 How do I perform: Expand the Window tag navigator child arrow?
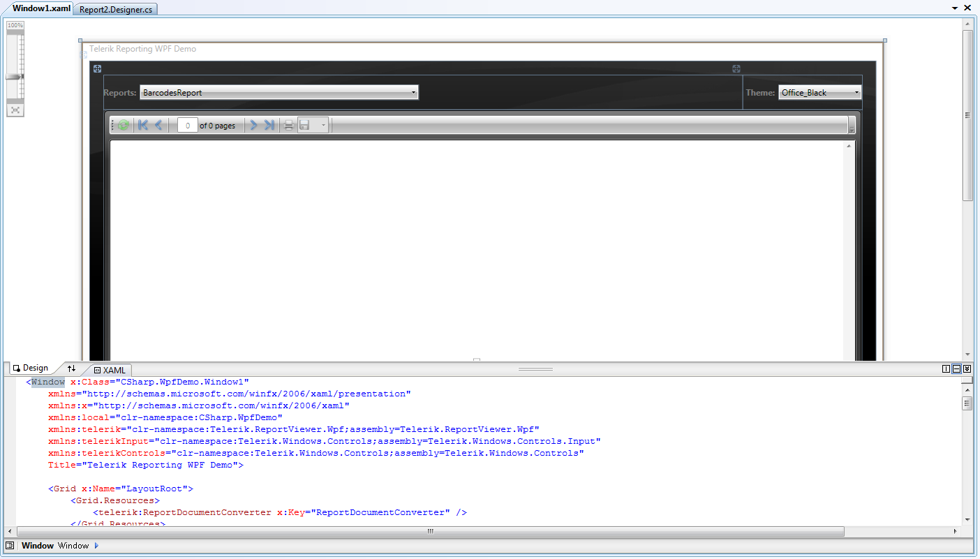[x=96, y=546]
